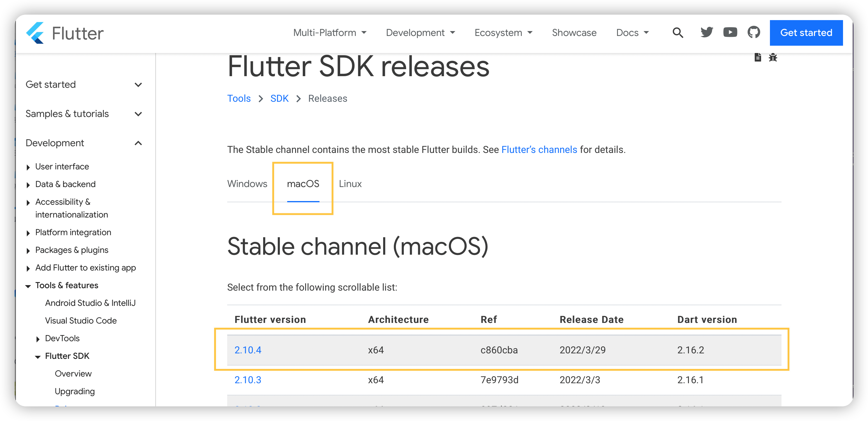Report an issue via bug icon
The height and width of the screenshot is (421, 868).
point(773,57)
